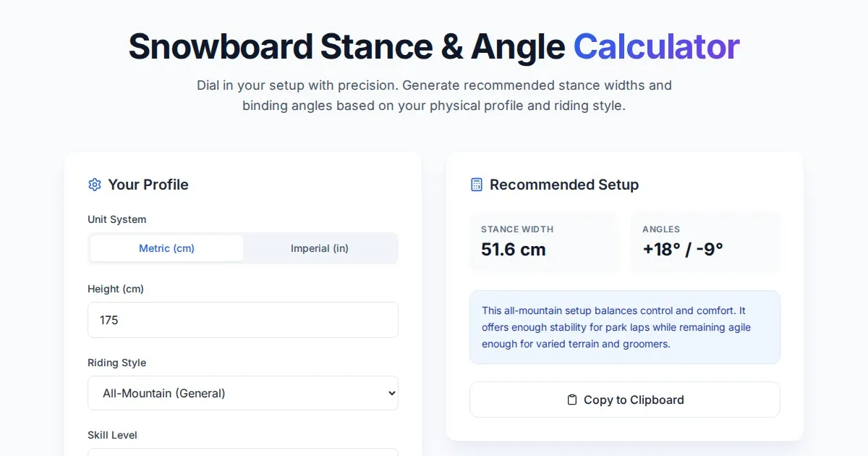Click the gradient word Calculator in the title
This screenshot has height=456, width=868.
point(656,46)
